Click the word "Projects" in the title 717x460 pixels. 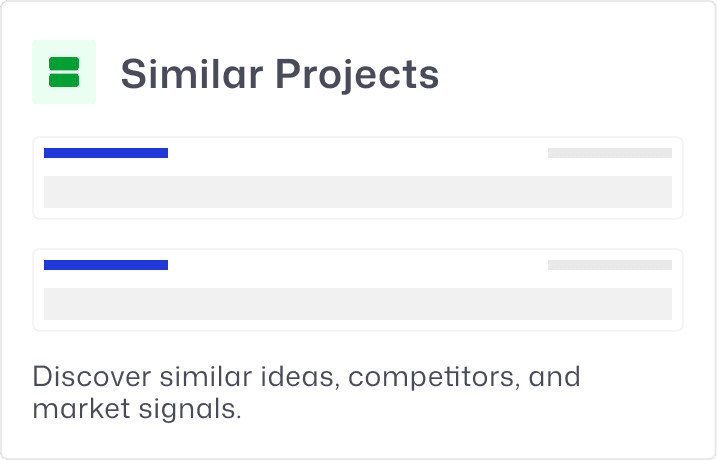[x=357, y=74]
